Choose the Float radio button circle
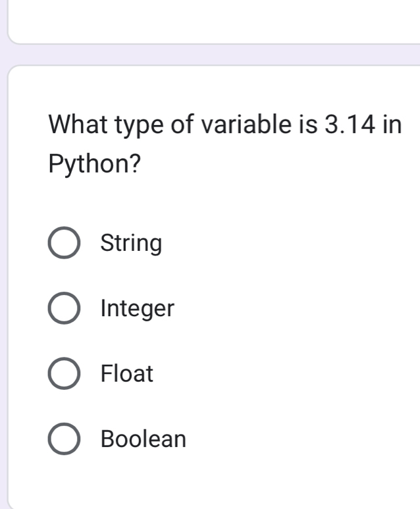Screen dimensions: 420x509 pyautogui.click(x=65, y=373)
